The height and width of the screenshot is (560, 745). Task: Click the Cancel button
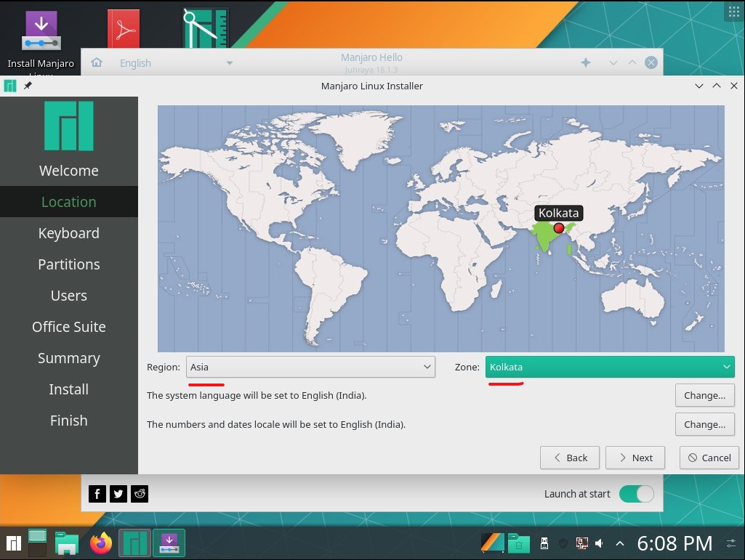tap(709, 458)
